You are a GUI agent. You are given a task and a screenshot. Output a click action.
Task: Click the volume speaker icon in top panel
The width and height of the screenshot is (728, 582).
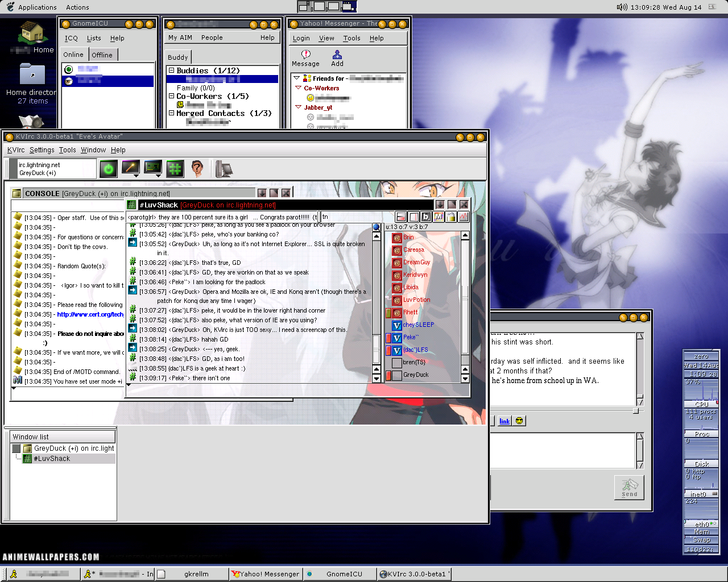point(622,7)
